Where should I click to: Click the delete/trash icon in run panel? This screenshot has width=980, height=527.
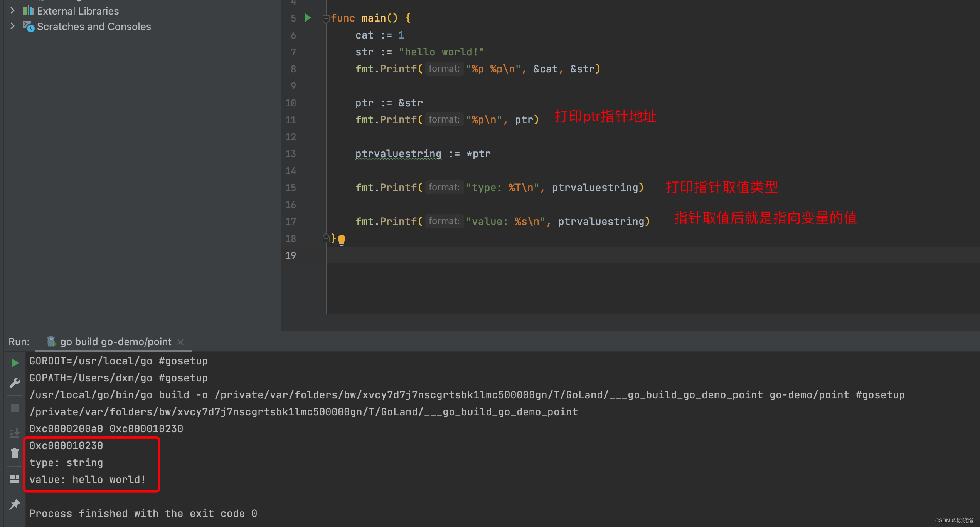13,453
